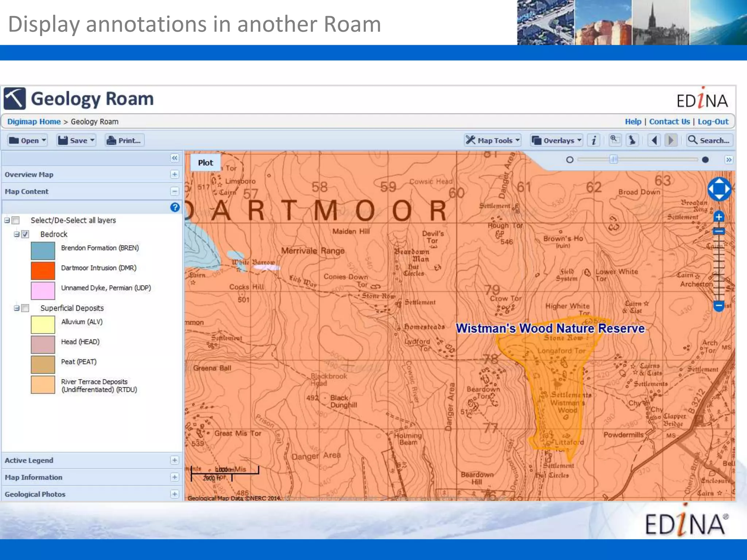Click the transparency slider handle
The width and height of the screenshot is (747, 560).
[614, 159]
